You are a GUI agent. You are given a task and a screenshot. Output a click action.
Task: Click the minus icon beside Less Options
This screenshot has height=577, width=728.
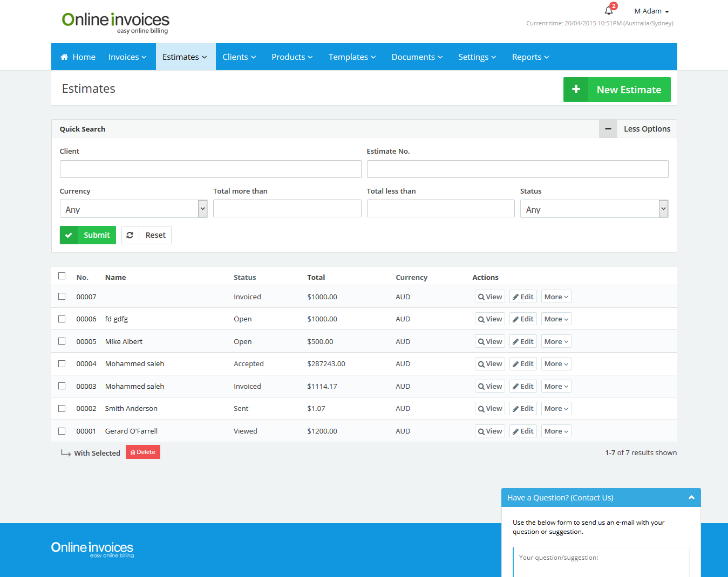[608, 129]
